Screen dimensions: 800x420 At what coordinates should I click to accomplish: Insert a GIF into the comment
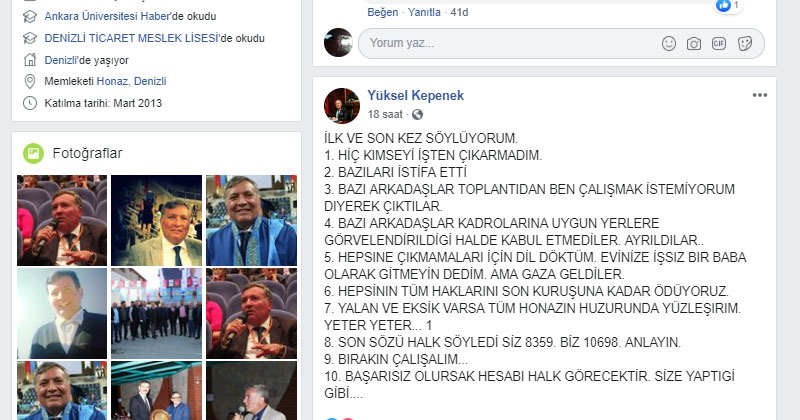point(719,43)
